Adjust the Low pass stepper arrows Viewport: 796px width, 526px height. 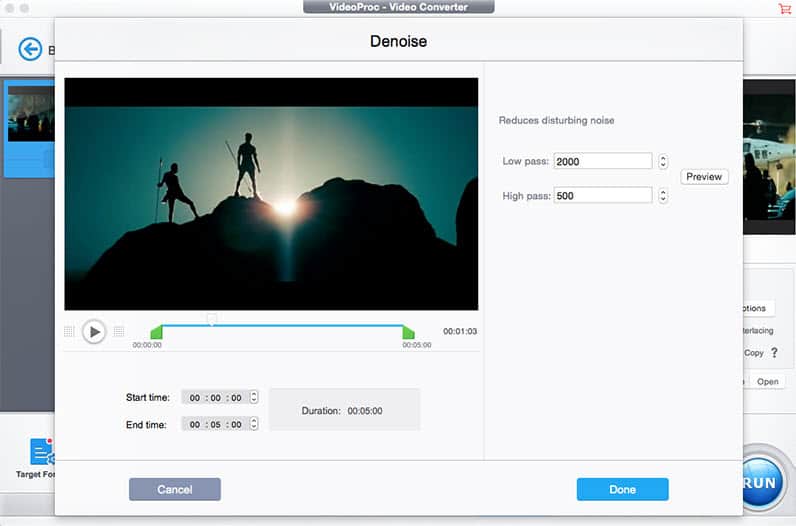tap(662, 161)
